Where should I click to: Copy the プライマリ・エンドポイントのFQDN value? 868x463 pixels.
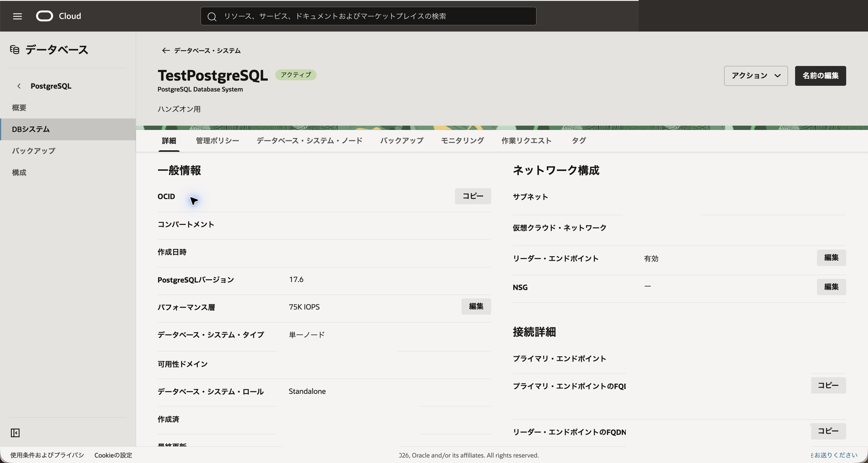(x=828, y=385)
